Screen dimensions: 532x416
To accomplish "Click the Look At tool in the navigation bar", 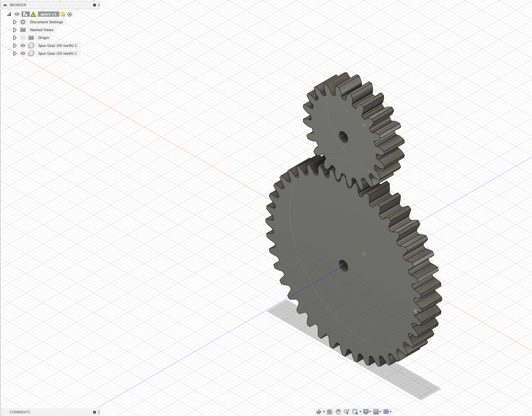I will [330, 412].
